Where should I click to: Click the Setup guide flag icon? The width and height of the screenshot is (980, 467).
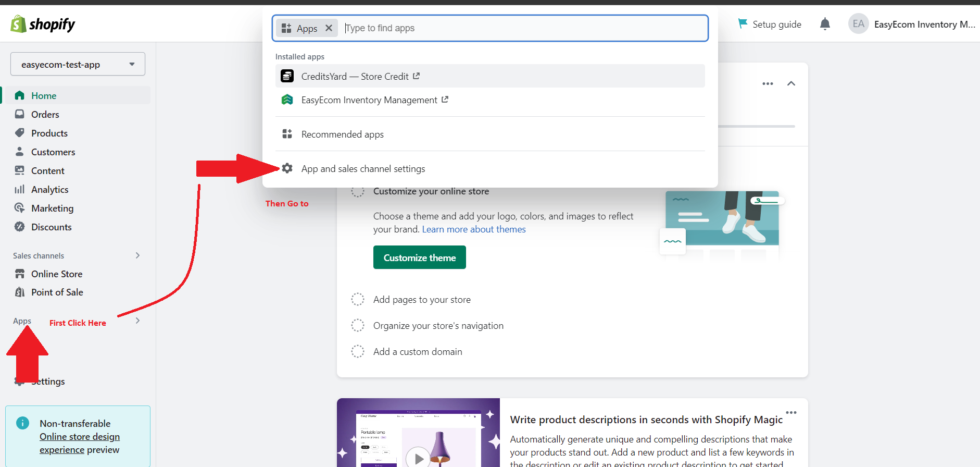click(x=743, y=23)
